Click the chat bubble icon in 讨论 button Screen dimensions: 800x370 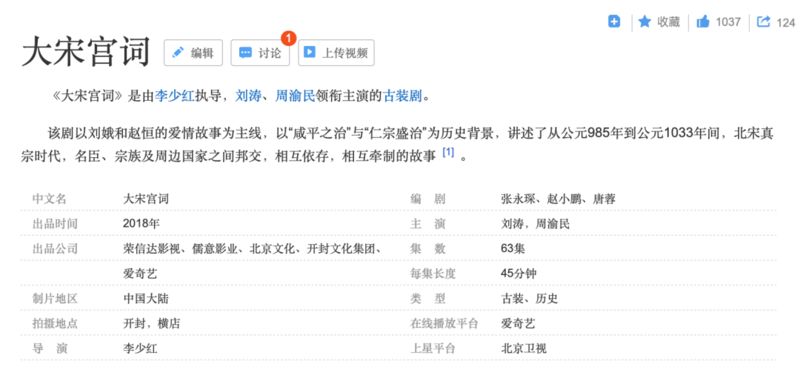pyautogui.click(x=245, y=53)
